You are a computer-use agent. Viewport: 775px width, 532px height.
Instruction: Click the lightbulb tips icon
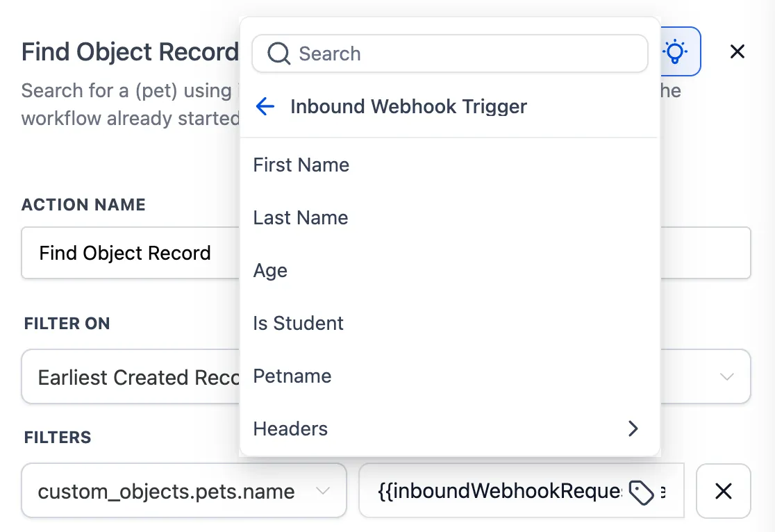pyautogui.click(x=675, y=51)
